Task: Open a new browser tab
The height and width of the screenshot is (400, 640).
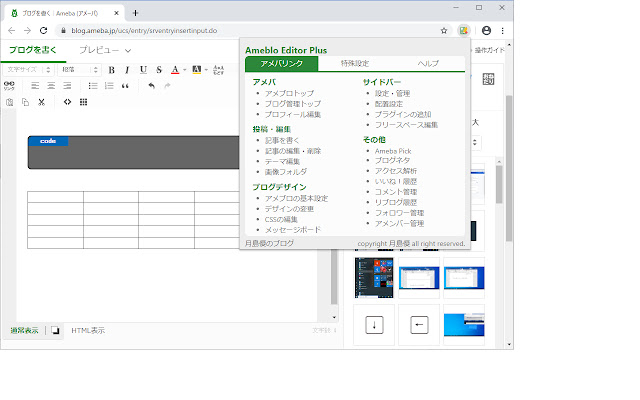Action: pos(135,13)
